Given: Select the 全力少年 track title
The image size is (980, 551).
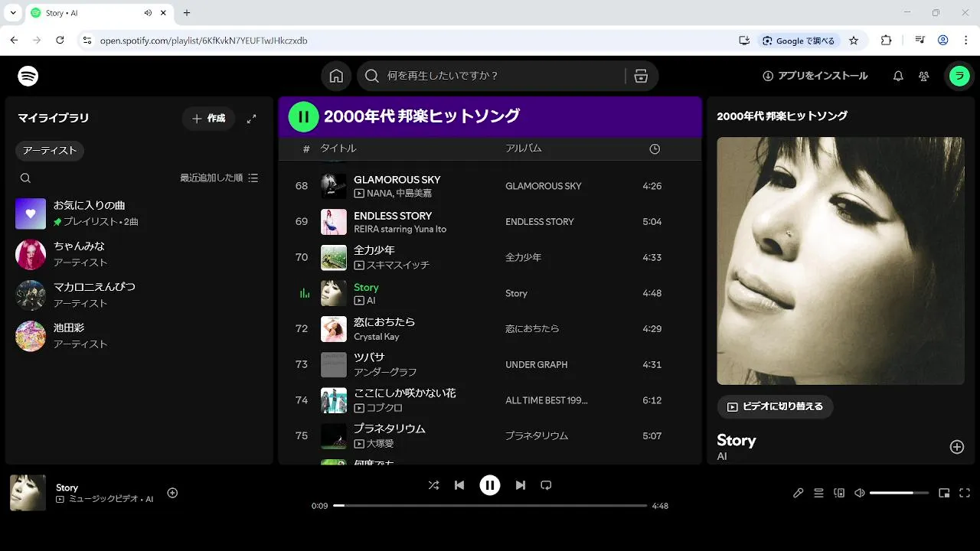Looking at the screenshot, I should coord(374,250).
